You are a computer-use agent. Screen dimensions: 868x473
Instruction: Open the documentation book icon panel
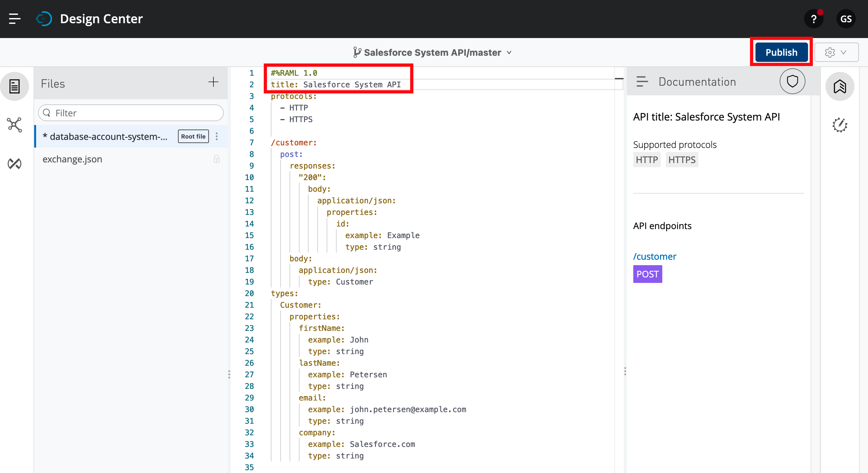(840, 87)
